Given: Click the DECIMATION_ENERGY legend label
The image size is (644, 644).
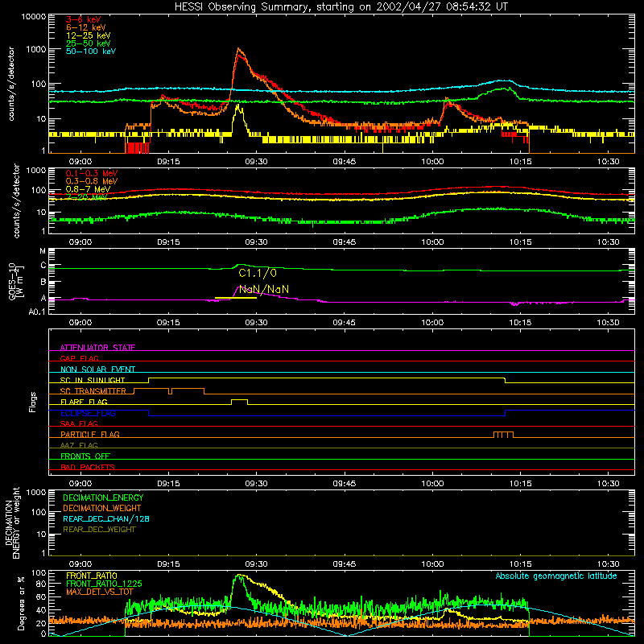Looking at the screenshot, I should click(x=103, y=497).
